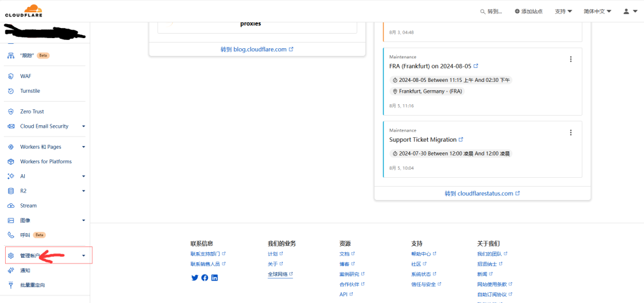
Task: Open the Support Ticket Migration link
Action: 427,140
